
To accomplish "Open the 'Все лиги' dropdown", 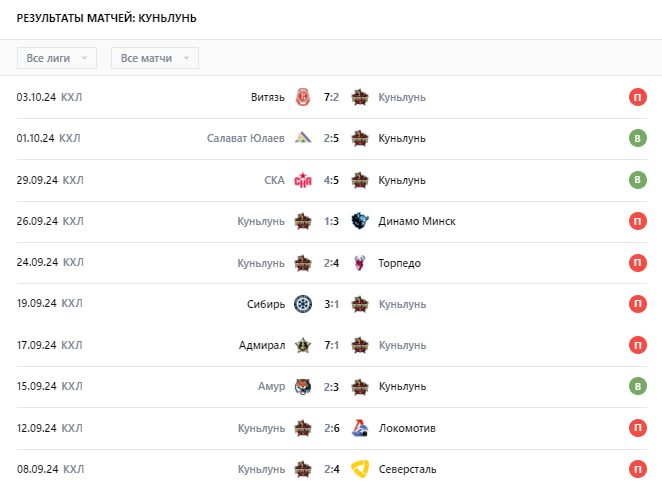I will coord(57,58).
